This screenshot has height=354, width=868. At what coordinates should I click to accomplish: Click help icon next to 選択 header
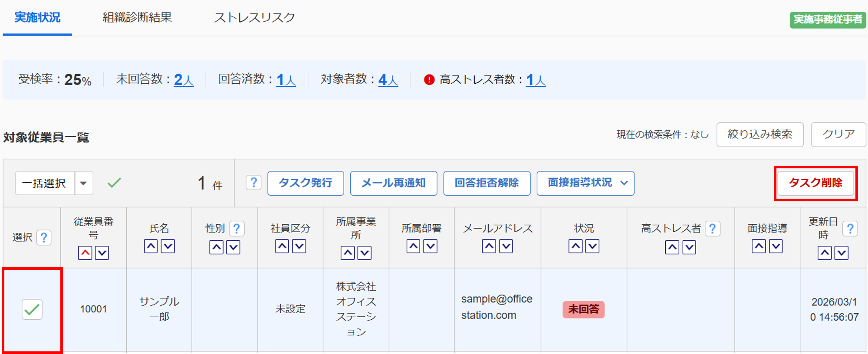(44, 237)
